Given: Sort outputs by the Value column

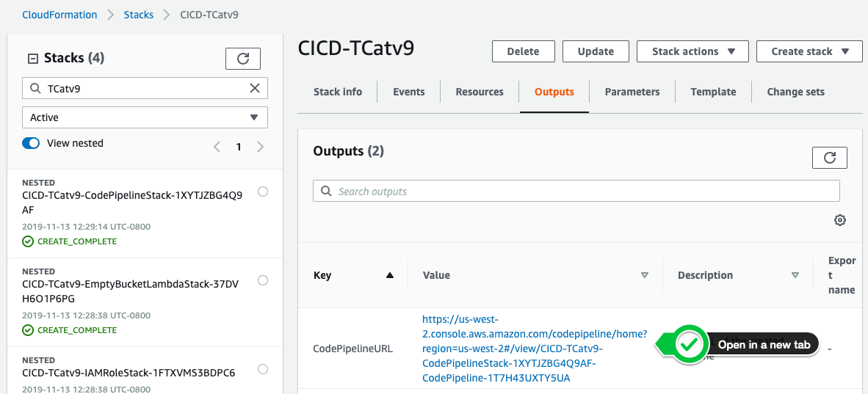Looking at the screenshot, I should (x=644, y=275).
